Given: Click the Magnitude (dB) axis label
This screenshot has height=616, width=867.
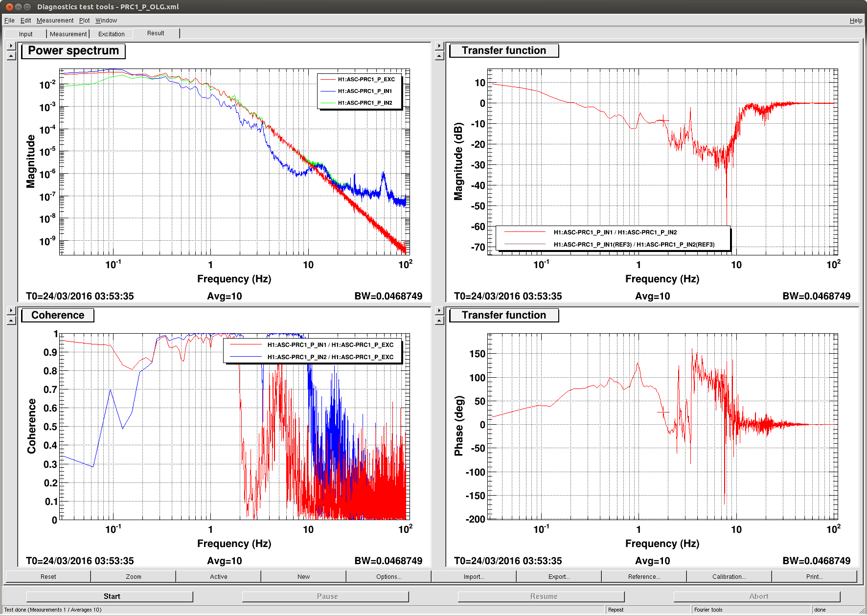Looking at the screenshot, I should click(x=458, y=161).
